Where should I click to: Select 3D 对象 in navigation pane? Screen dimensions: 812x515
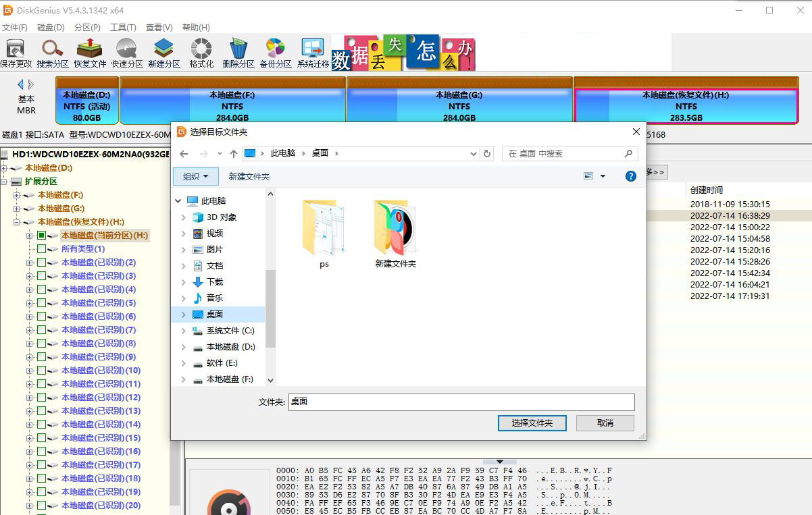(221, 217)
